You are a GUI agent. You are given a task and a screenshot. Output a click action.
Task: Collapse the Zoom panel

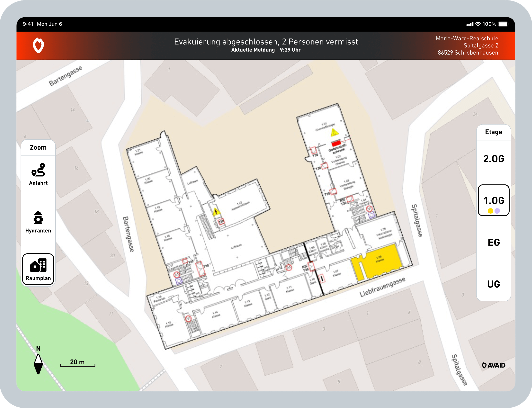38,147
